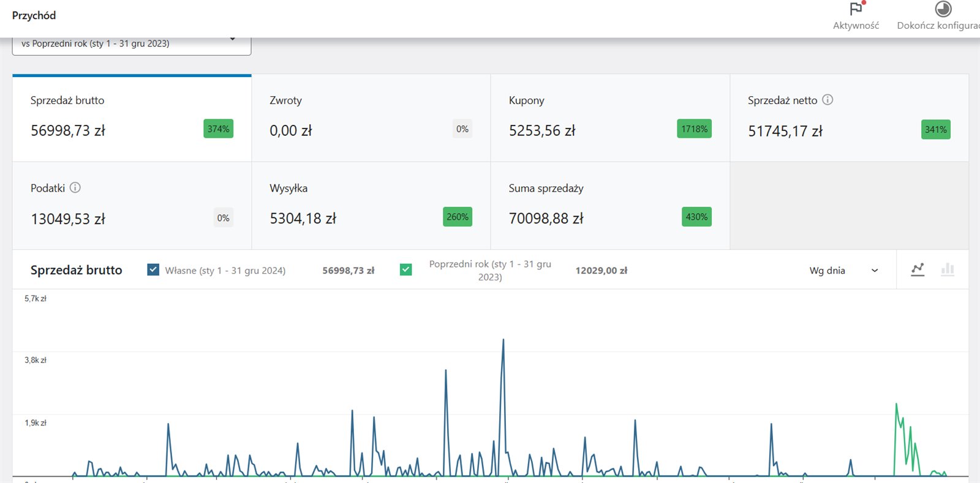Select the Sprzedaż brutto summary tab

pos(132,118)
